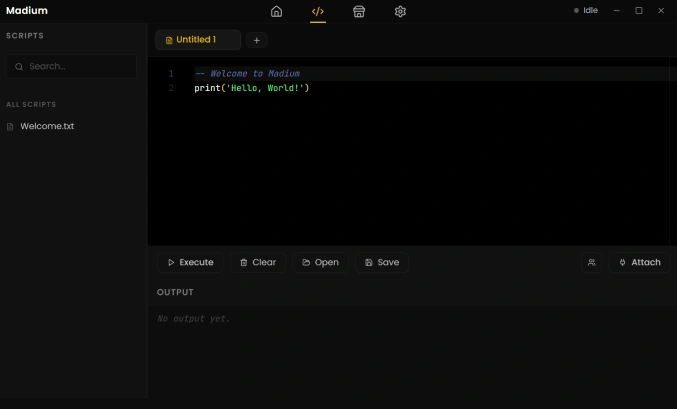Select the Untitled 1 tab
Image resolution: width=677 pixels, height=409 pixels.
pyautogui.click(x=198, y=40)
